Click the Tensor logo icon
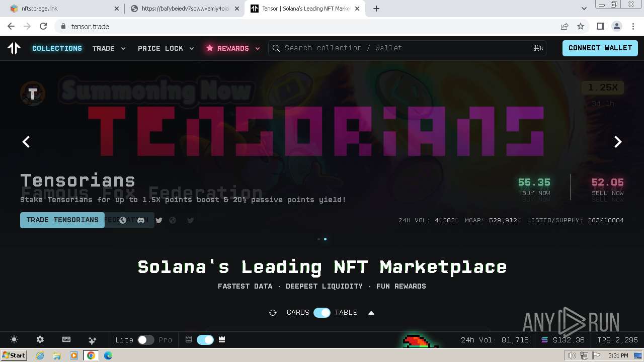This screenshot has height=362, width=644. pos(14,48)
